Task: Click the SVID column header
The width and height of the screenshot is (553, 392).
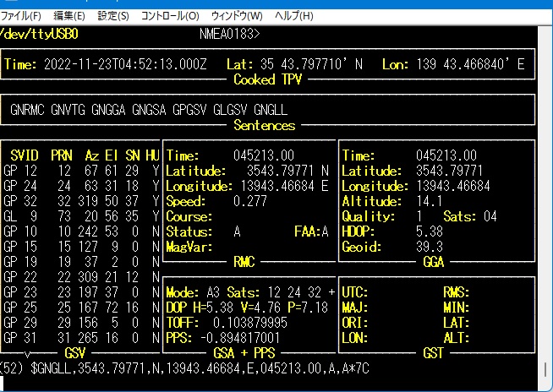Action: coord(22,156)
